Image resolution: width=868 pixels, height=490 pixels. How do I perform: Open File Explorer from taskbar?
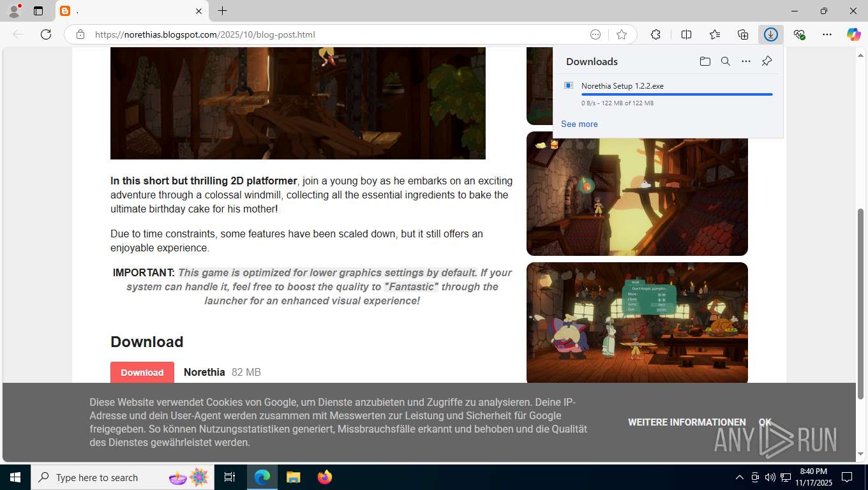(x=293, y=477)
